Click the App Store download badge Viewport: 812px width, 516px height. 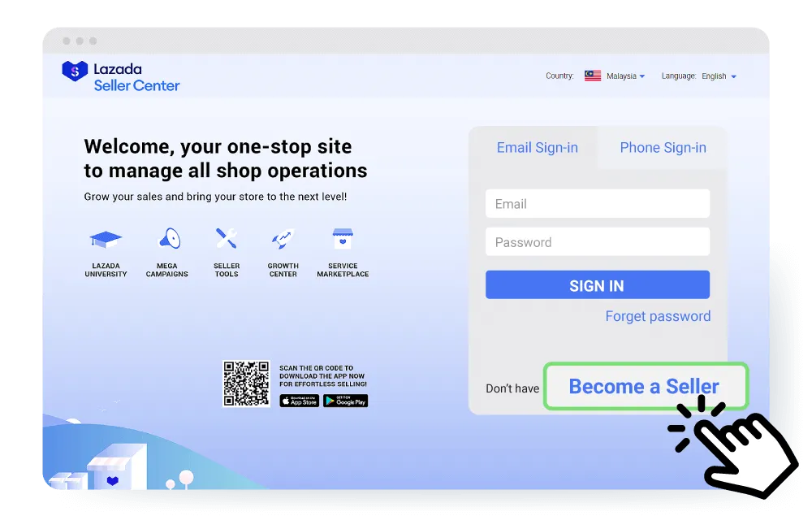coord(299,401)
